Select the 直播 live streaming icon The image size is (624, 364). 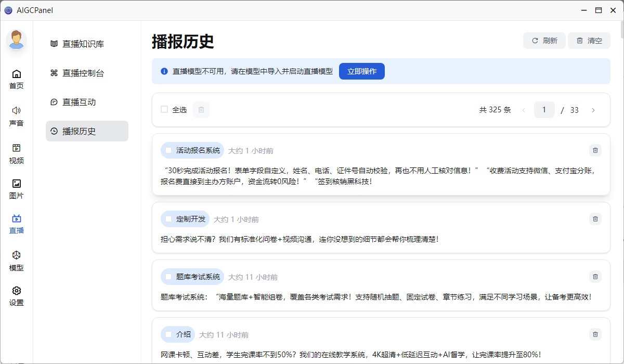[16, 223]
